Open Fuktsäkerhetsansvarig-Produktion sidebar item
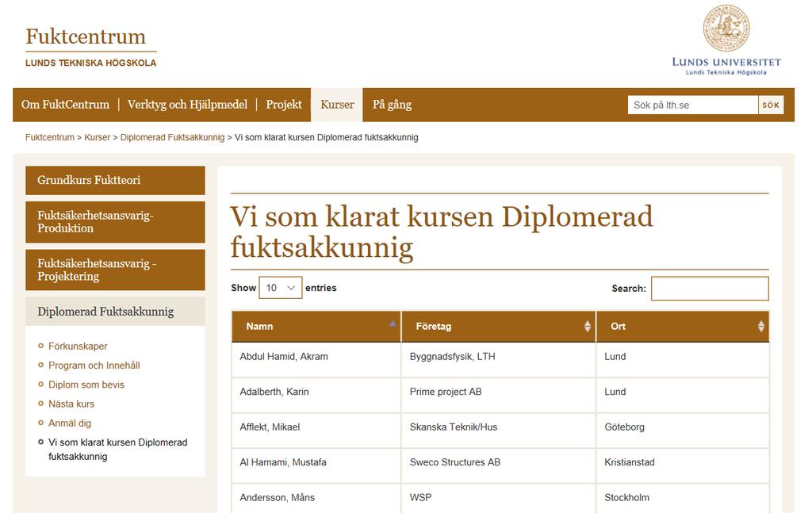The image size is (812, 513). (115, 222)
